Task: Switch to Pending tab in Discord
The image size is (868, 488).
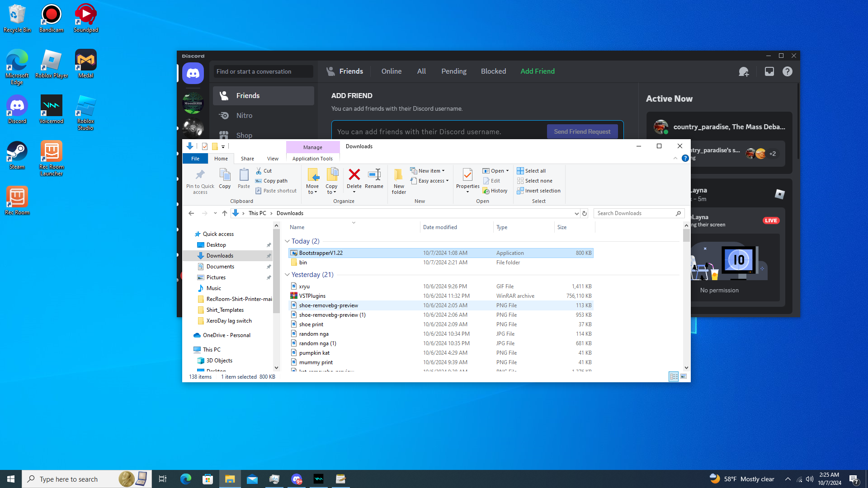Action: [x=453, y=71]
